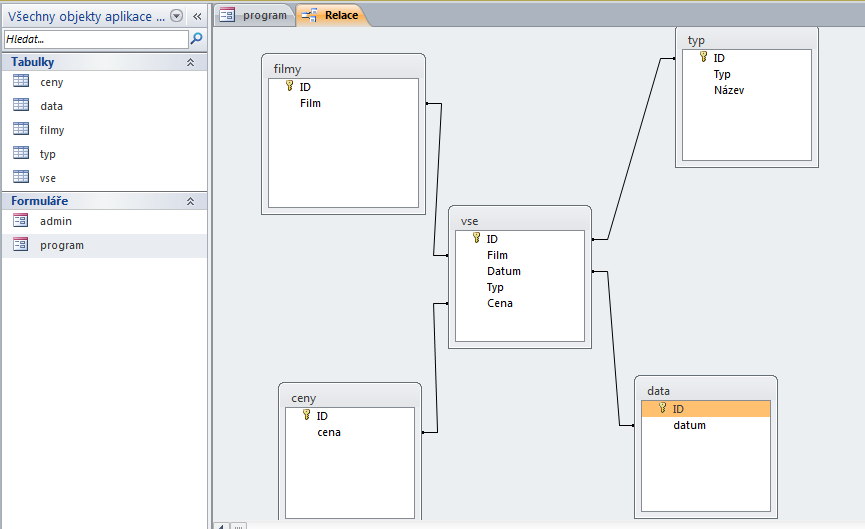Click the search magnifier icon in navigation pane
Image resolution: width=865 pixels, height=529 pixels.
click(197, 39)
